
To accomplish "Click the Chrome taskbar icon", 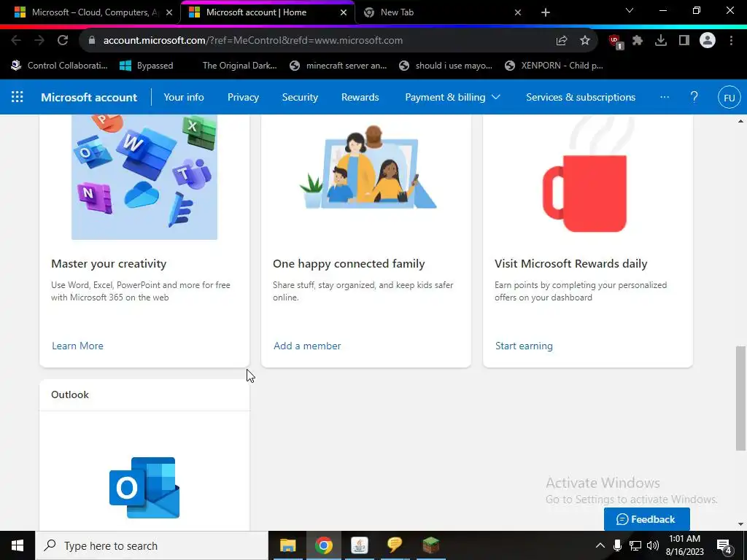I will (323, 545).
